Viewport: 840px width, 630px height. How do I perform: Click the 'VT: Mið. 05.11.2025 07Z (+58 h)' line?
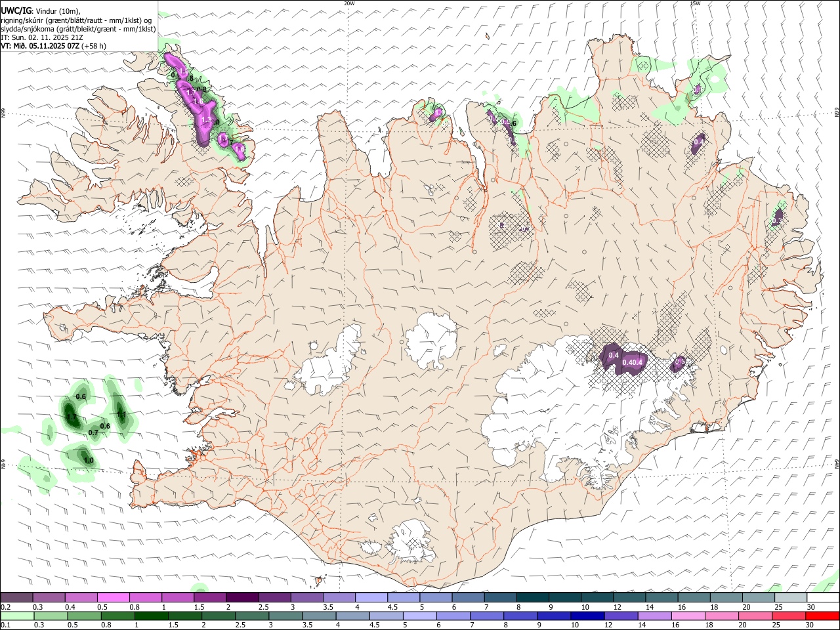54,46
